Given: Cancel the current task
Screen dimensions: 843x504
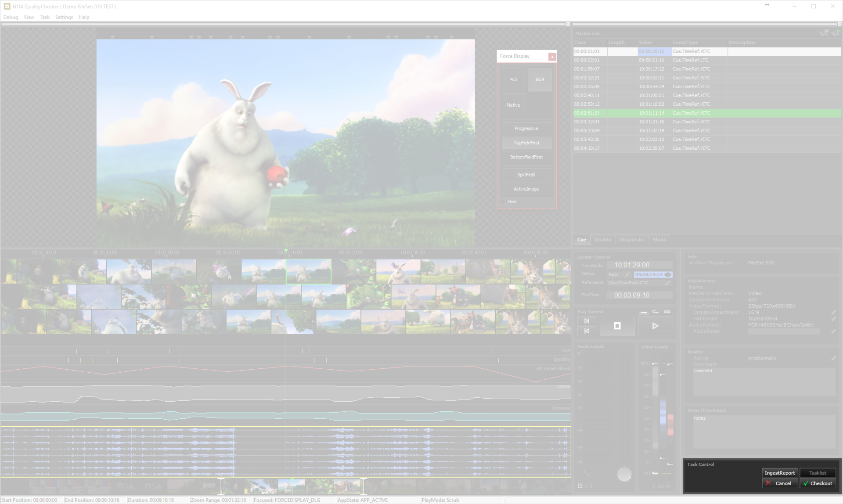Looking at the screenshot, I should coord(780,483).
